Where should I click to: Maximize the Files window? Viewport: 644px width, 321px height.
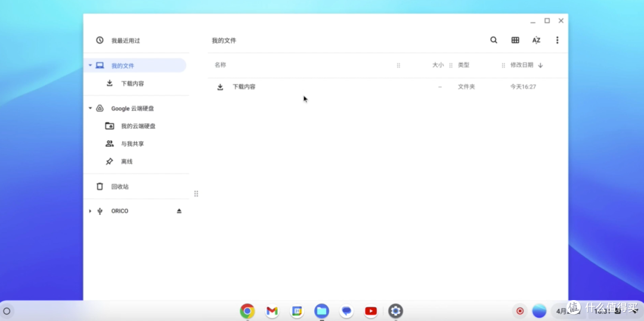(x=547, y=20)
